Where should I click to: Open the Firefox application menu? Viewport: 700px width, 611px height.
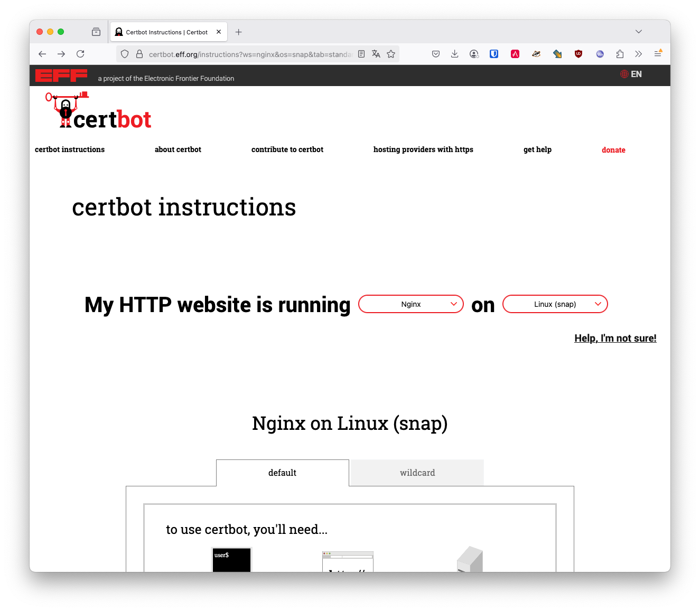(x=658, y=54)
